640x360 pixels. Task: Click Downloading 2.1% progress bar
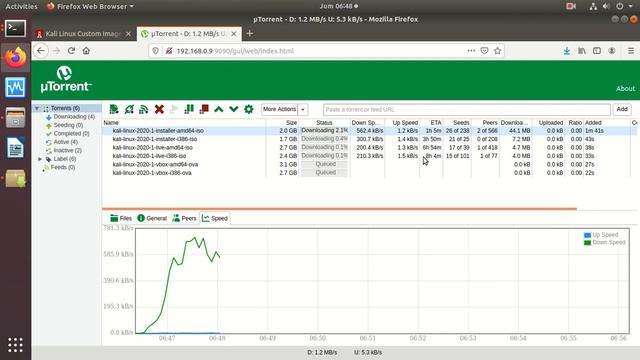[324, 131]
